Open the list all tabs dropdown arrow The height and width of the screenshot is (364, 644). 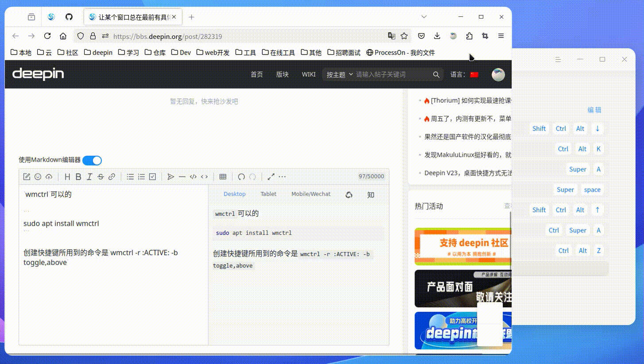click(424, 17)
